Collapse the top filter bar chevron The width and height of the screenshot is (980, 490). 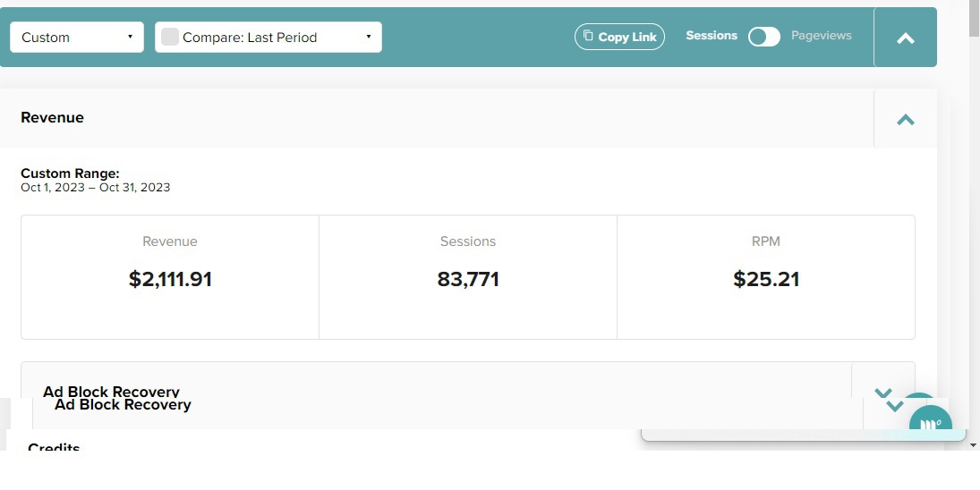click(x=905, y=38)
